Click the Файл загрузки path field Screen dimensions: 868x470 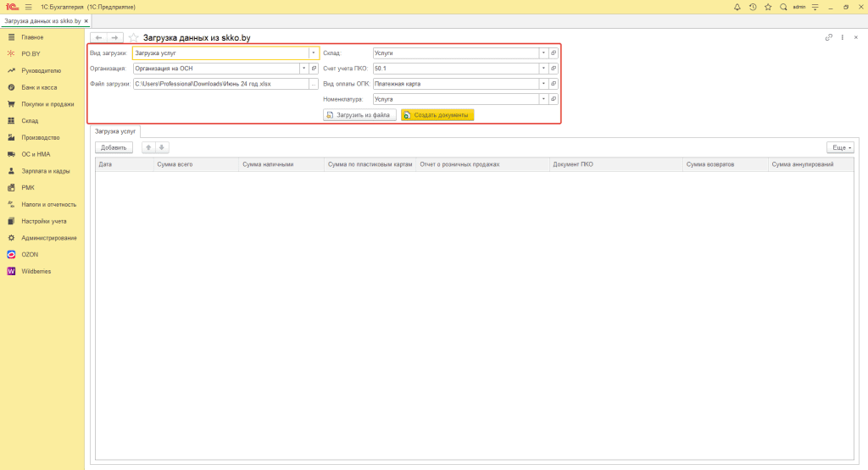click(x=220, y=84)
